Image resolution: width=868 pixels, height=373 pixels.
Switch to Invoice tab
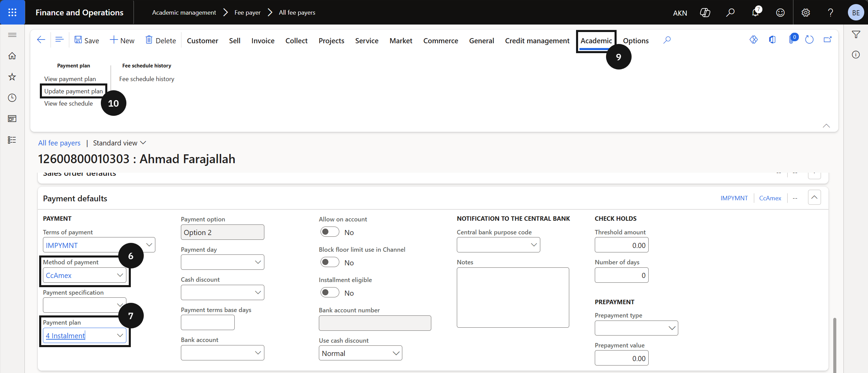point(263,41)
